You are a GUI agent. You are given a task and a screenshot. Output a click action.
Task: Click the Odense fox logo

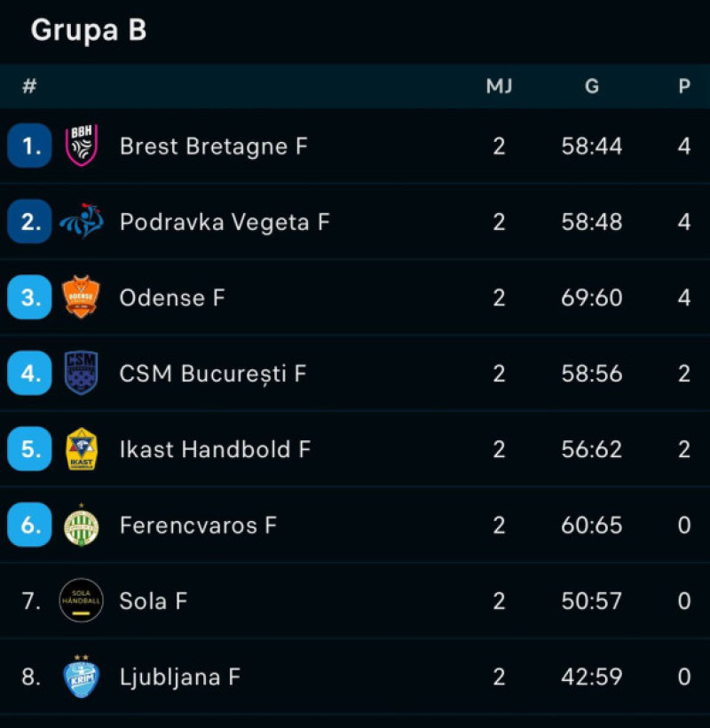82,297
